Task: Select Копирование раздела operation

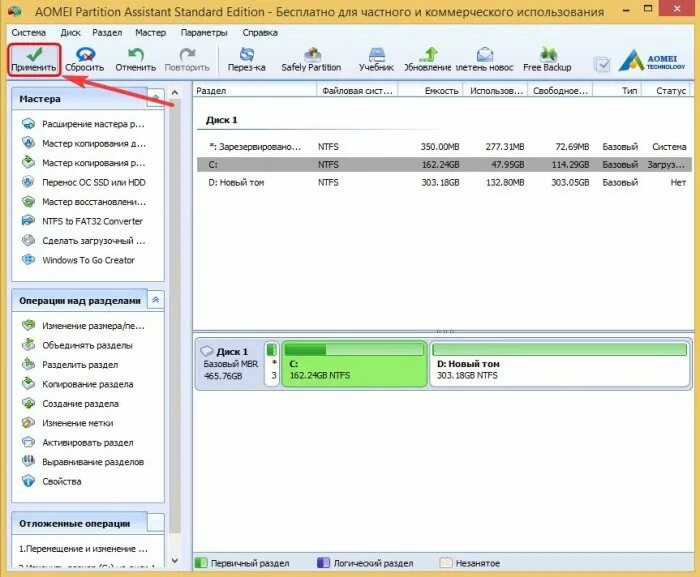Action: point(77,384)
